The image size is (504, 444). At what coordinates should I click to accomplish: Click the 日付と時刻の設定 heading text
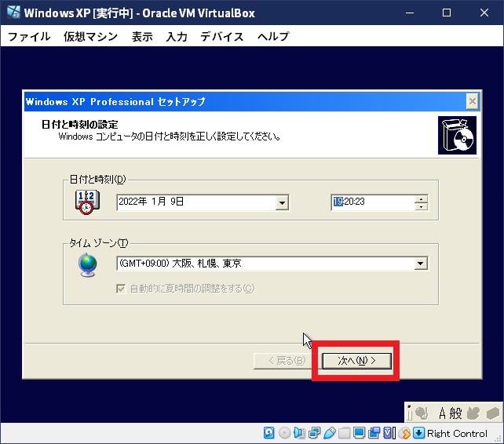click(80, 124)
